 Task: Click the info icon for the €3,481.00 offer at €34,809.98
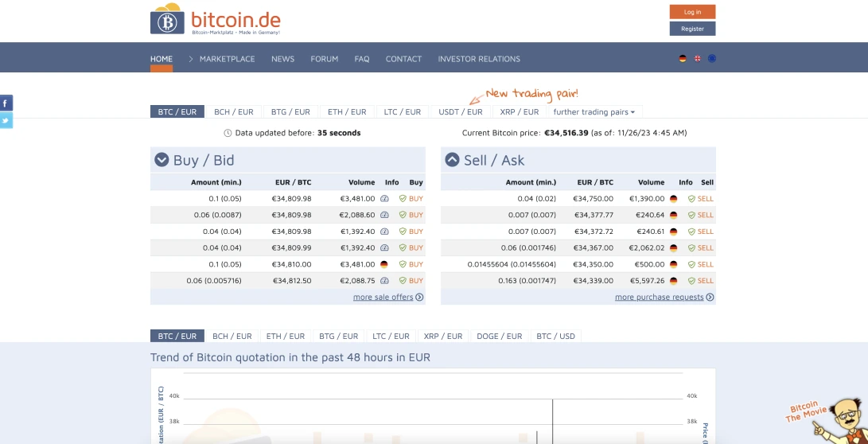[385, 198]
